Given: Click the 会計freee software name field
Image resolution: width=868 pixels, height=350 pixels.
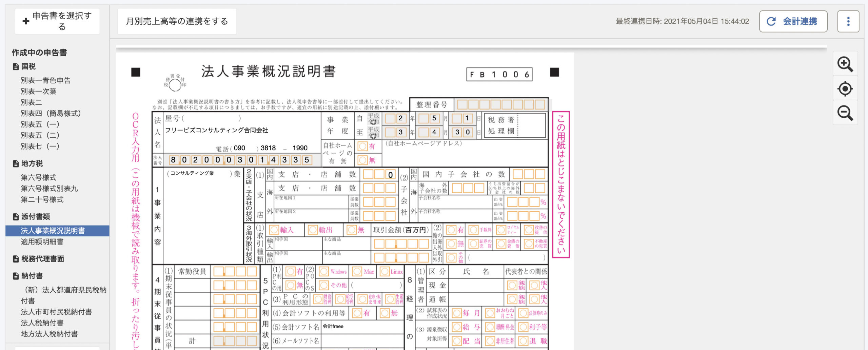Looking at the screenshot, I should click(362, 327).
